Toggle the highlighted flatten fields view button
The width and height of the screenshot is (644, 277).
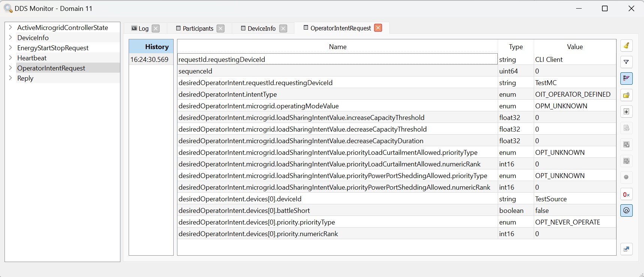626,78
